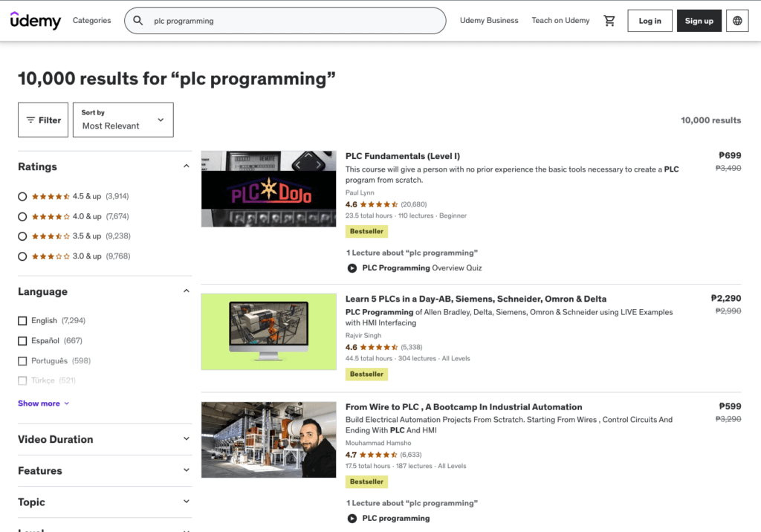Select the 4.5 & up rating filter
This screenshot has height=532, width=761.
(x=23, y=196)
